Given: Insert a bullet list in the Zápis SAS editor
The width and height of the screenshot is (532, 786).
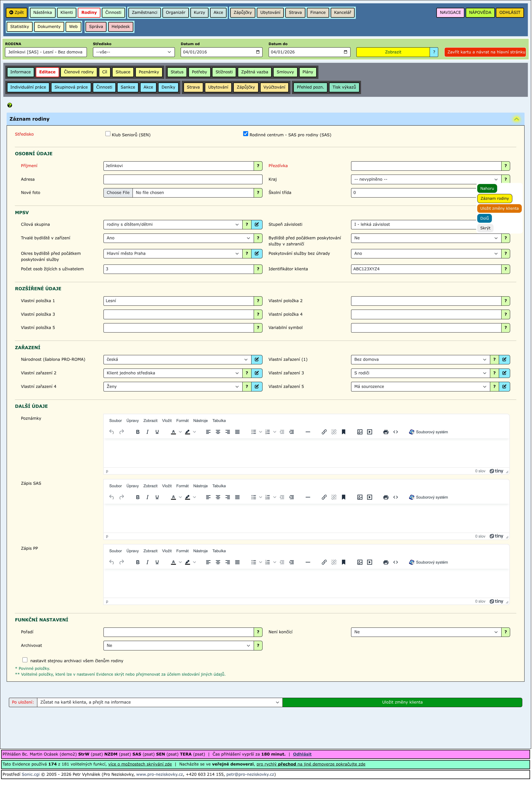Looking at the screenshot, I should [x=254, y=497].
